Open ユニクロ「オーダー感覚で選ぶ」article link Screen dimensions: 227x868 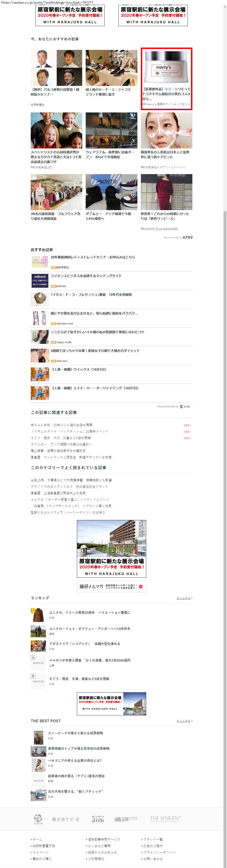tap(70, 500)
